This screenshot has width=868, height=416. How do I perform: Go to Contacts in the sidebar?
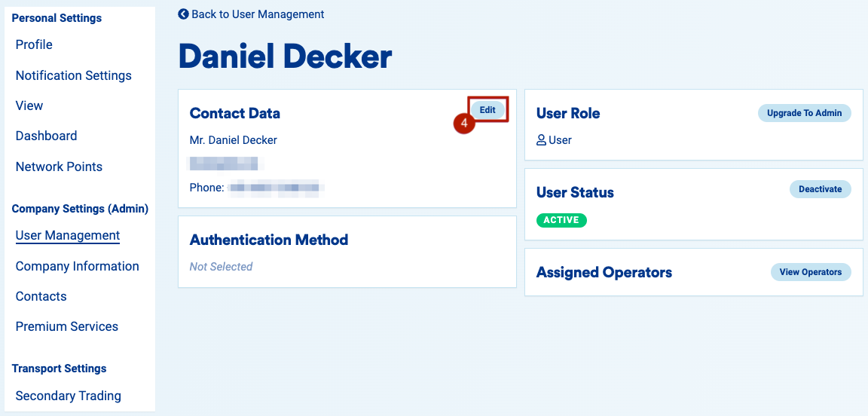tap(41, 296)
